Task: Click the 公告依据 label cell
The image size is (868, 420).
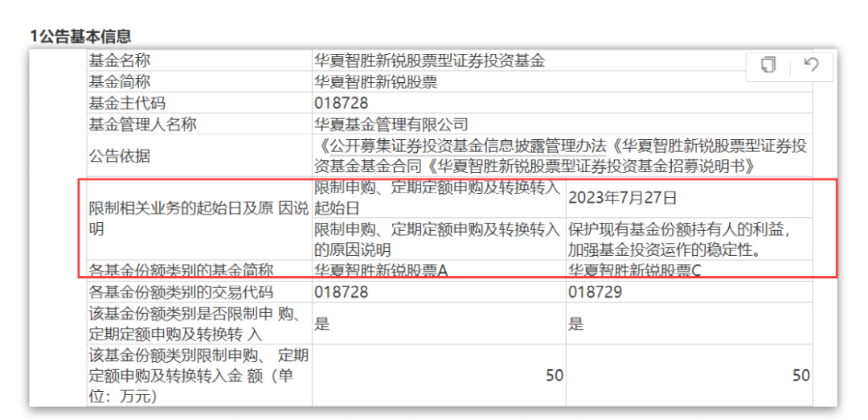Action: pyautogui.click(x=199, y=156)
